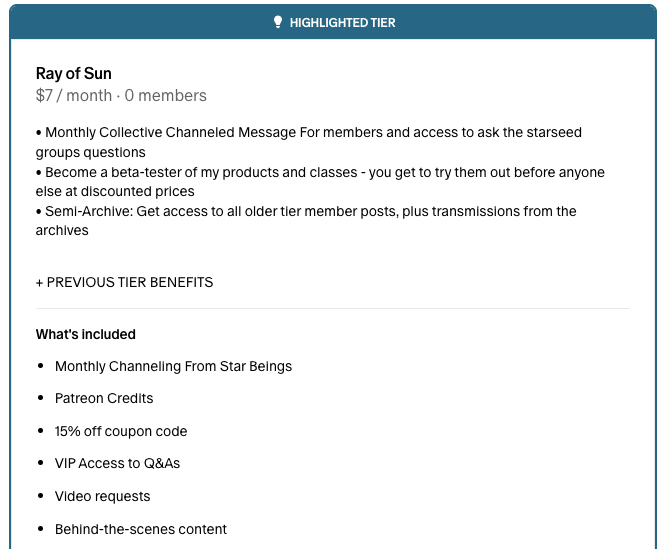This screenshot has height=549, width=667.
Task: Click the $7 / month price text
Action: point(74,96)
